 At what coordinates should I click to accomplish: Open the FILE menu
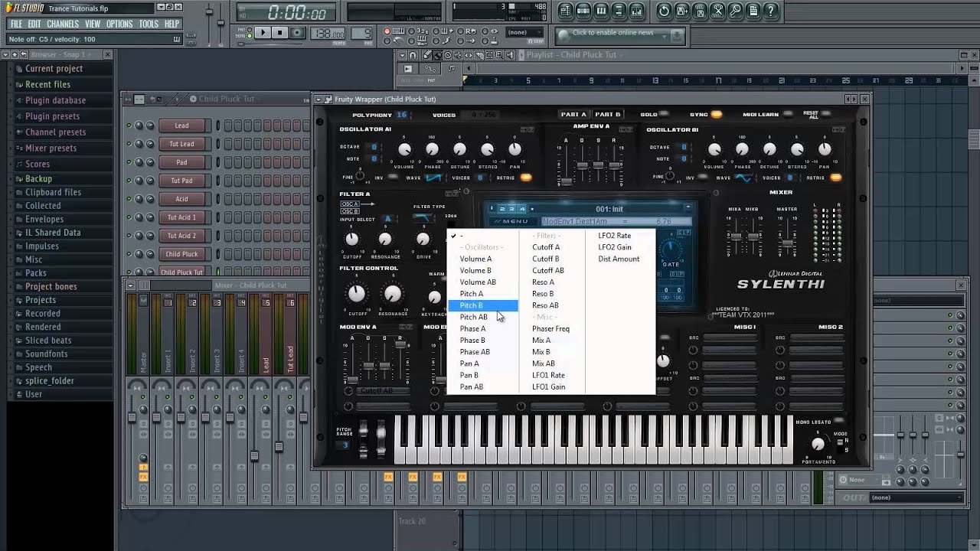click(16, 24)
